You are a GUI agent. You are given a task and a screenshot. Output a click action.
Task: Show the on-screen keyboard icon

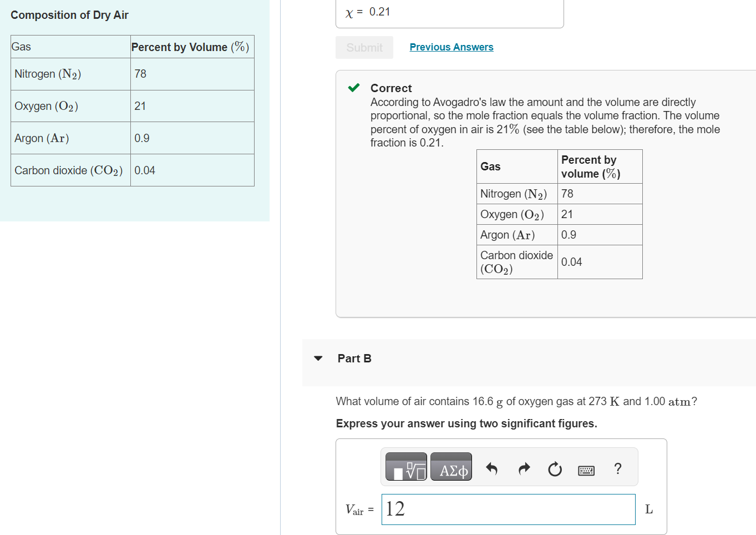pos(586,470)
